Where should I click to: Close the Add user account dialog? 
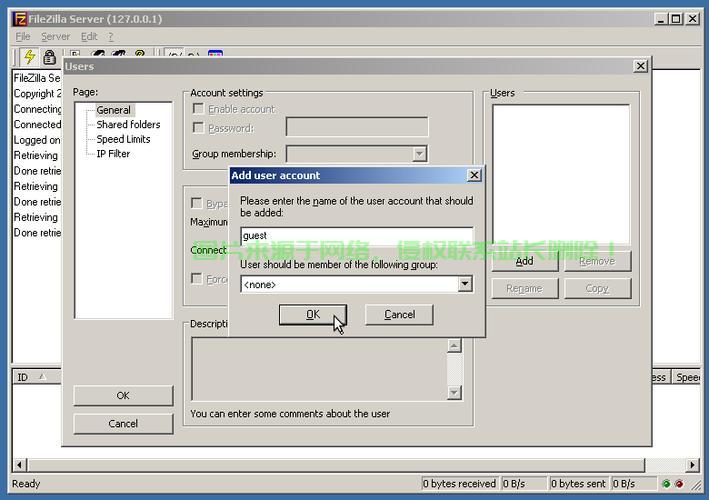(474, 175)
